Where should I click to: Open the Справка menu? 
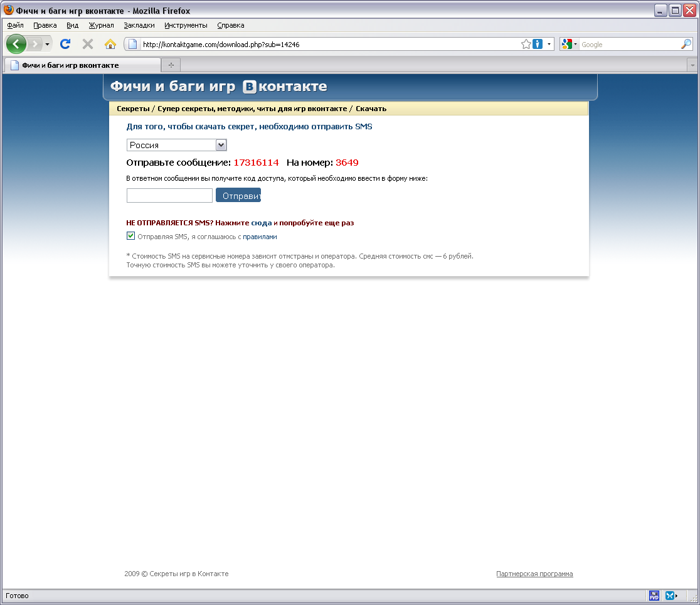231,25
